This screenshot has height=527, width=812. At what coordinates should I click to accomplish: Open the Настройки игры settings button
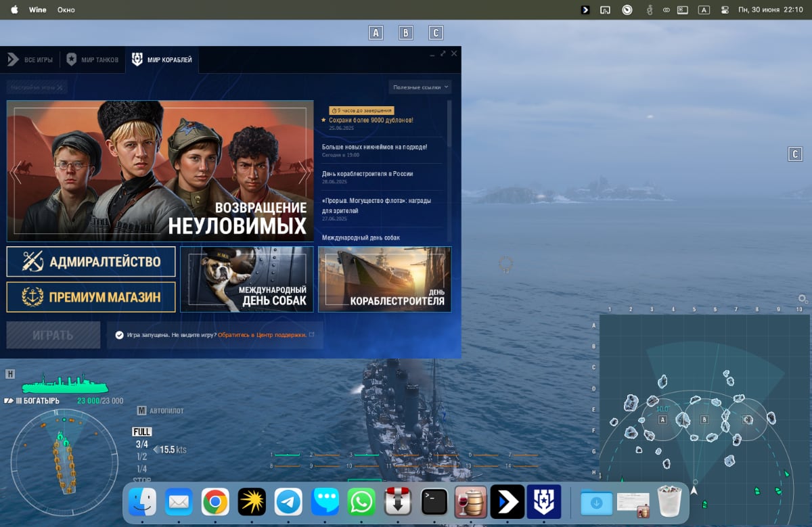point(37,87)
